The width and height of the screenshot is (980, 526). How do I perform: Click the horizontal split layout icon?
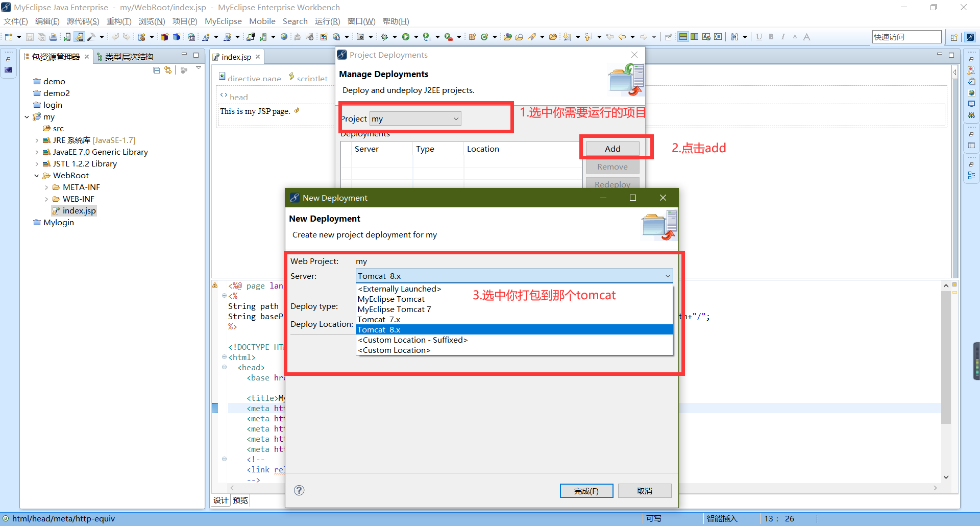(683, 37)
